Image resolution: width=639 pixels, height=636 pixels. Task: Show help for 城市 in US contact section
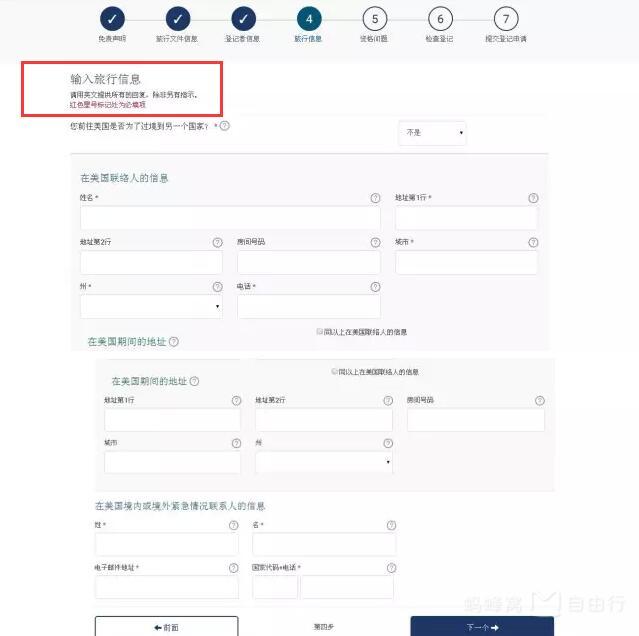tap(532, 242)
